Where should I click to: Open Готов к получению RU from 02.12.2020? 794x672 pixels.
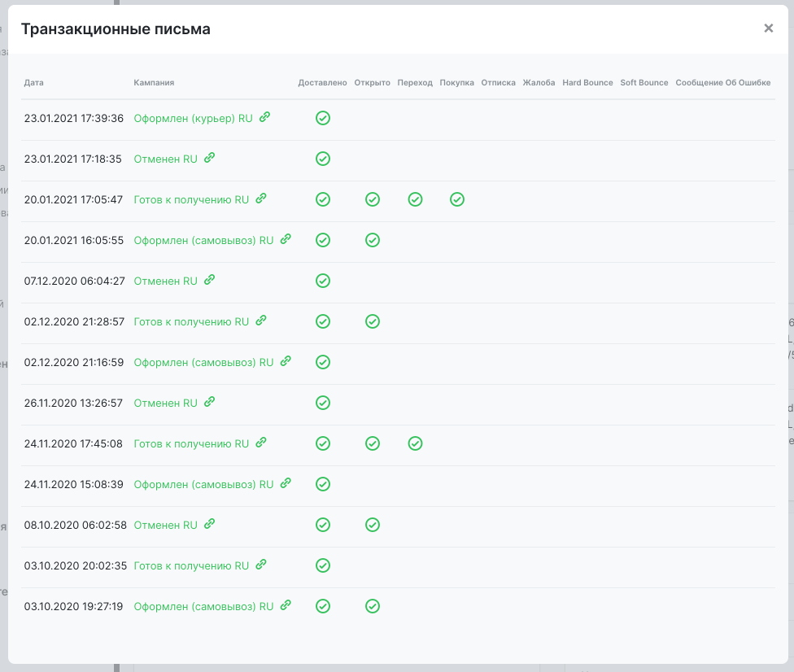tap(191, 321)
